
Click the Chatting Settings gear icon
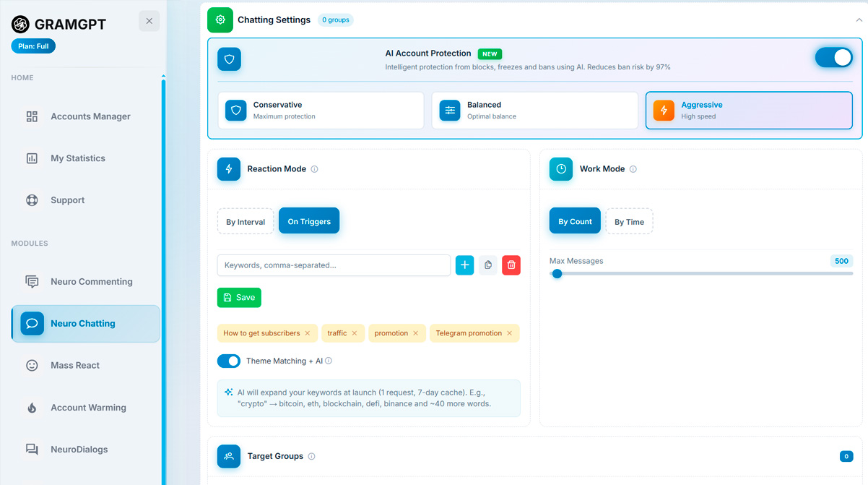click(x=220, y=20)
